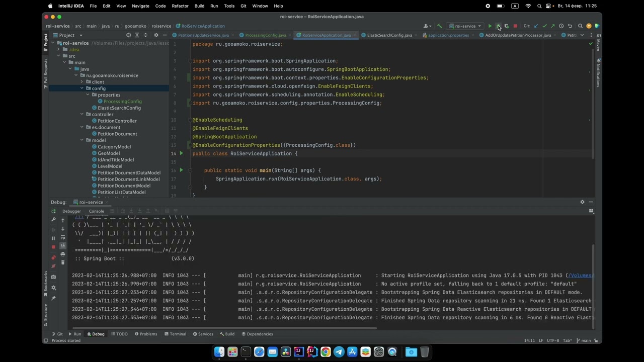Start debugging with the bug icon
The width and height of the screenshot is (644, 362).
(499, 26)
